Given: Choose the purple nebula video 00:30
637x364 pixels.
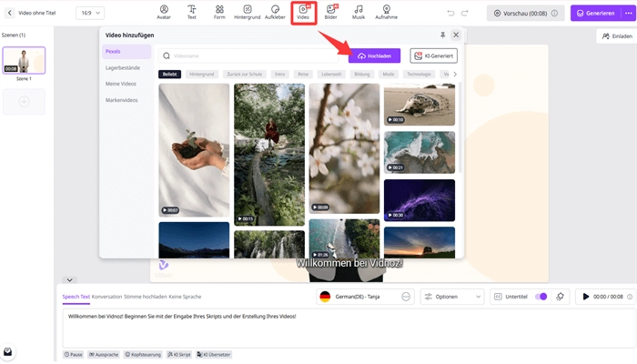Looking at the screenshot, I should pos(420,200).
